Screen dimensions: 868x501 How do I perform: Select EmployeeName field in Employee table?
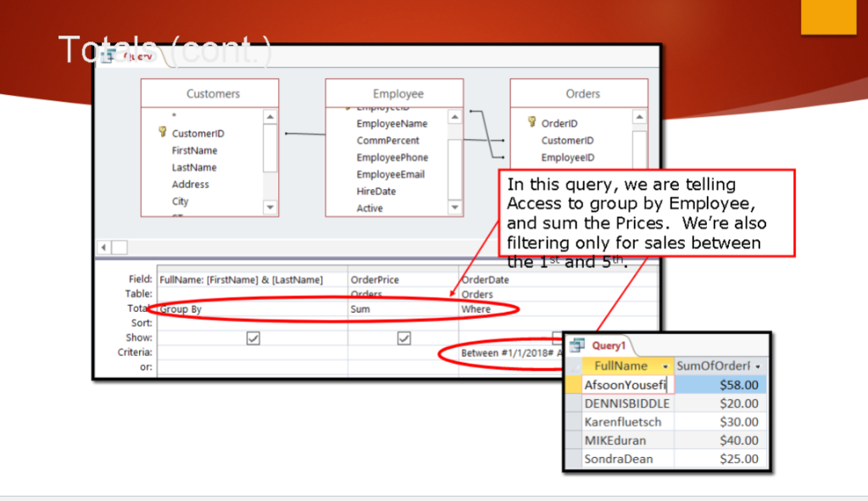click(392, 124)
